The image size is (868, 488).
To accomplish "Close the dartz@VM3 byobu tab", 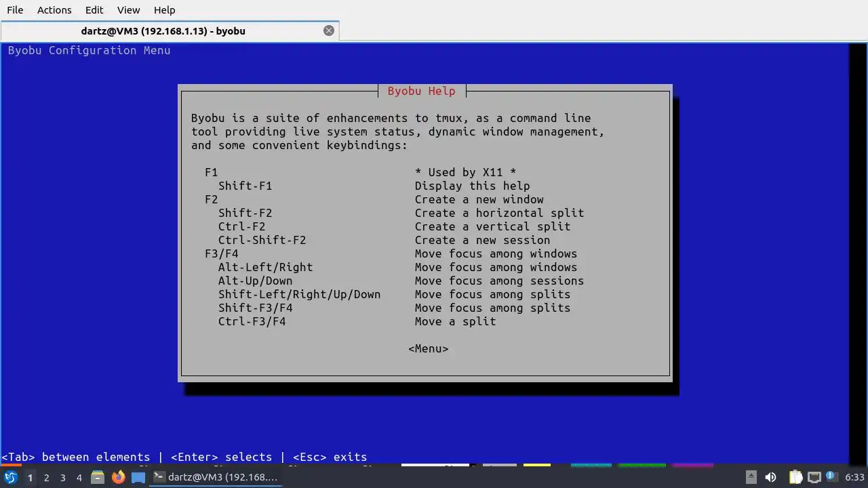I will [329, 30].
